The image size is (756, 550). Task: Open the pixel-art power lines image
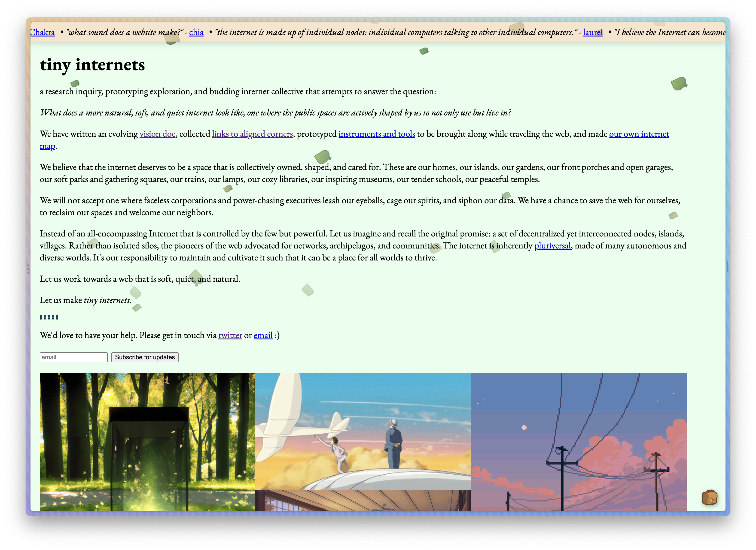pos(578,442)
